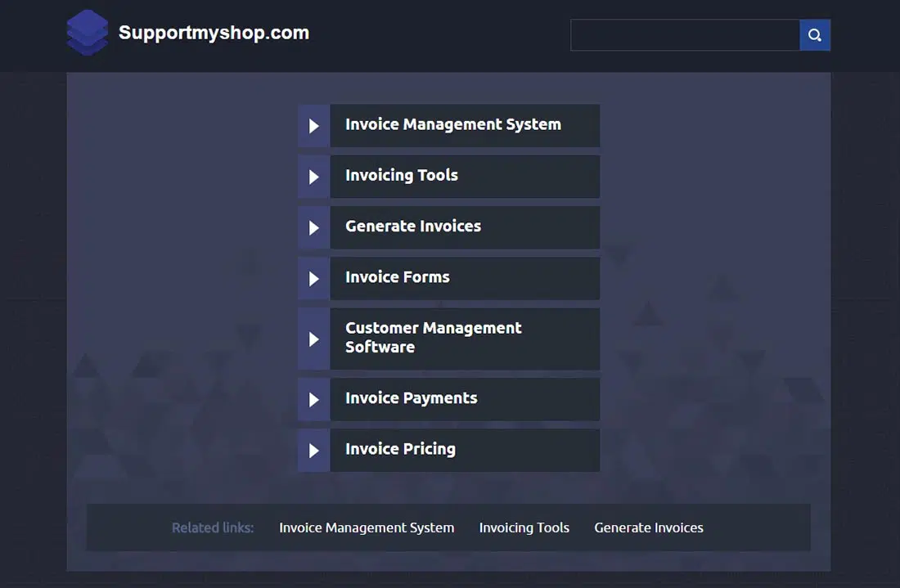
Task: Open the Invoicing Tools list entry
Action: pos(402,176)
